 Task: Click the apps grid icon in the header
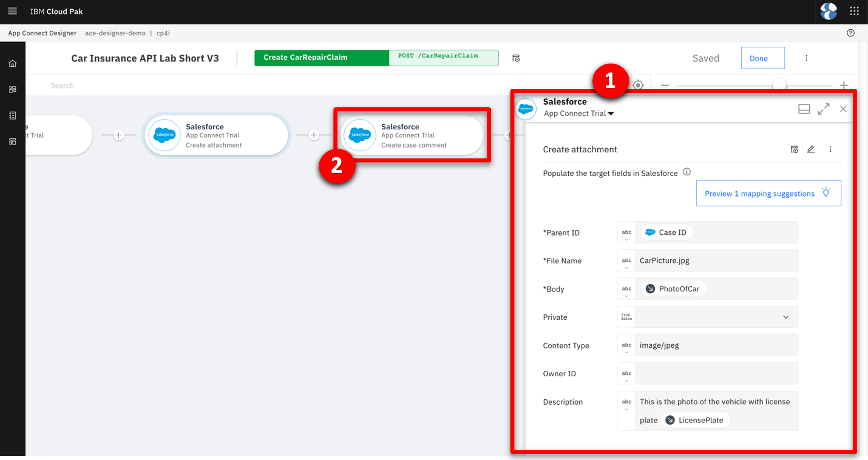coord(854,11)
